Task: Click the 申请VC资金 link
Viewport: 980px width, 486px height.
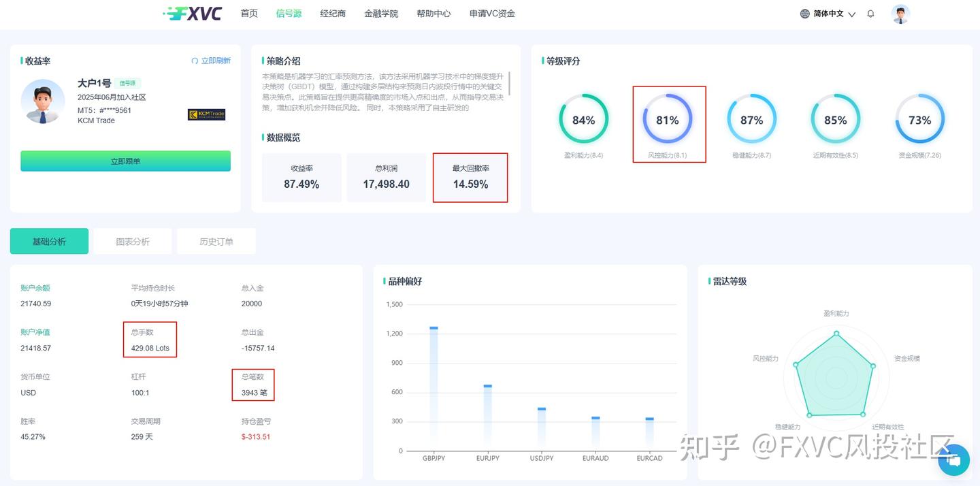Action: coord(491,13)
